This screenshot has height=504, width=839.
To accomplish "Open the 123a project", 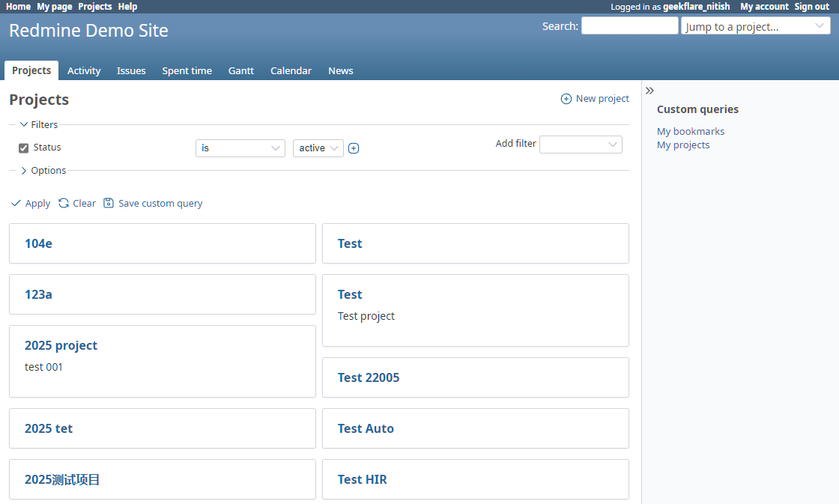I will pos(38,294).
